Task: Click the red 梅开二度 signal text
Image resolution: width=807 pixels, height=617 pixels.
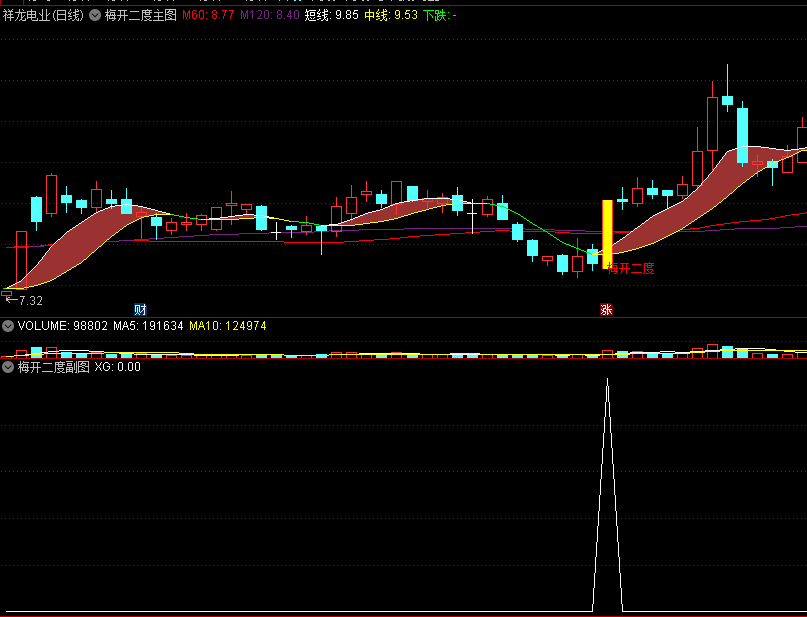Action: (630, 268)
